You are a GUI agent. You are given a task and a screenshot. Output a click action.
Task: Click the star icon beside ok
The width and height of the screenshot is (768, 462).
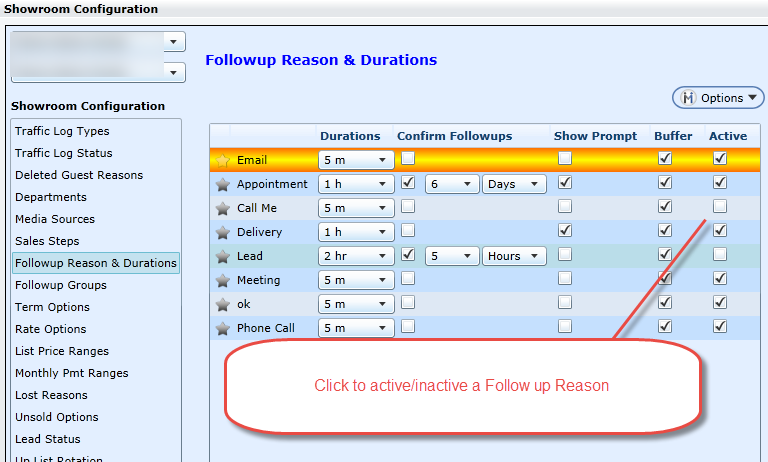point(223,303)
